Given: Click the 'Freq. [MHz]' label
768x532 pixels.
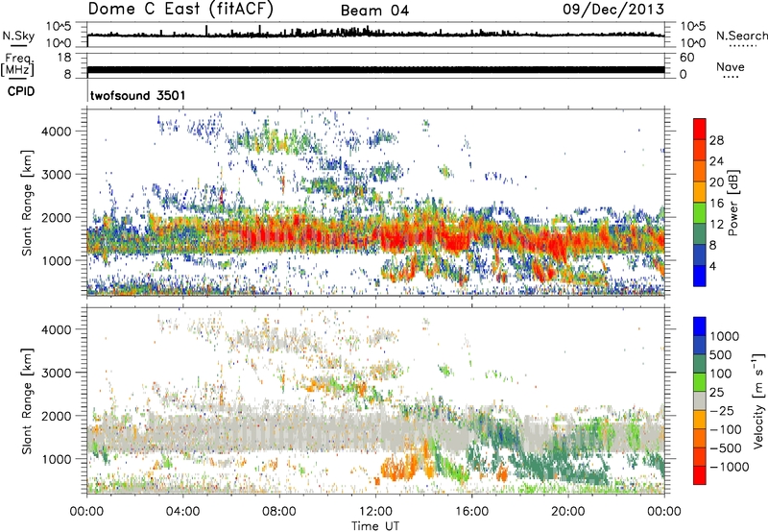Looking at the screenshot, I should [x=18, y=64].
